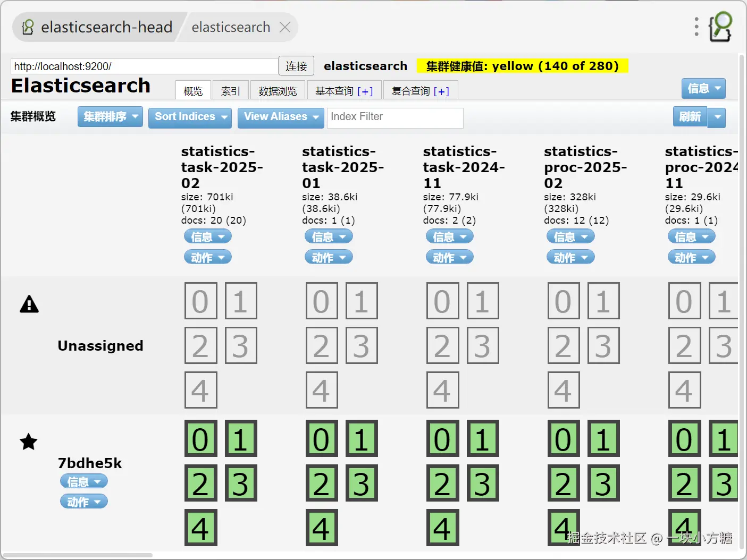This screenshot has width=747, height=560.
Task: Click the elasticsearch-head logo in the tab
Action: point(28,27)
